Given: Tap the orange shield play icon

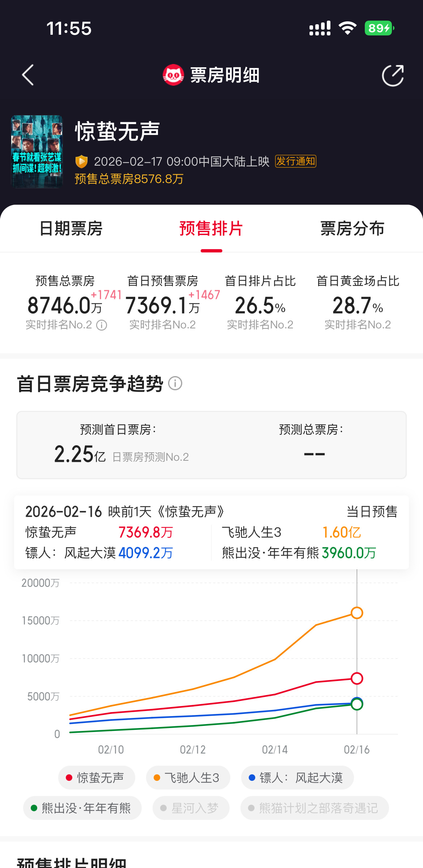Looking at the screenshot, I should pos(81,161).
